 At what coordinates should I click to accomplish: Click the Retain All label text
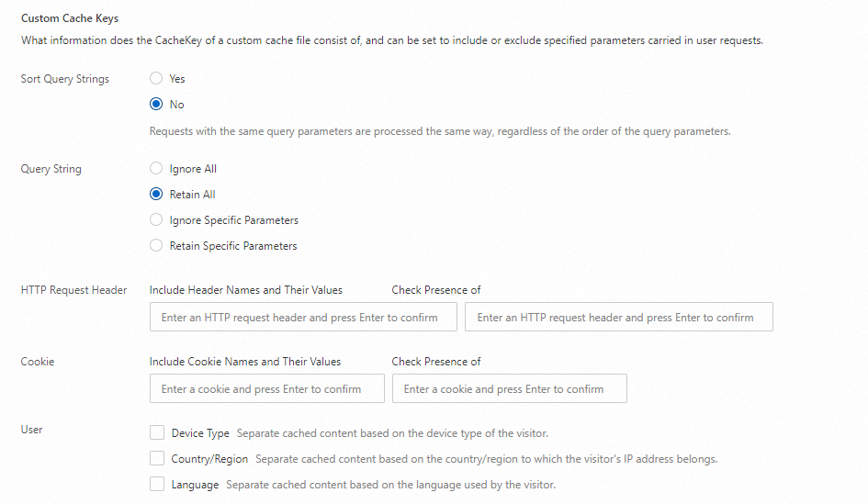(x=193, y=195)
